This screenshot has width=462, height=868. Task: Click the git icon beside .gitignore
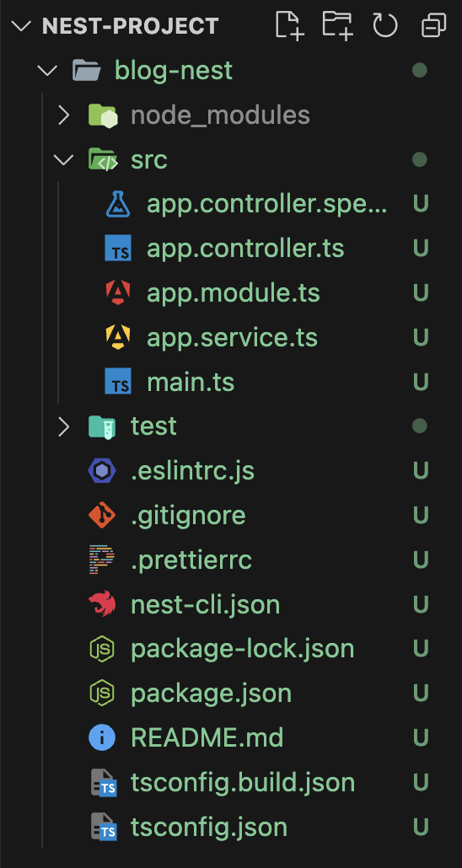(x=102, y=516)
